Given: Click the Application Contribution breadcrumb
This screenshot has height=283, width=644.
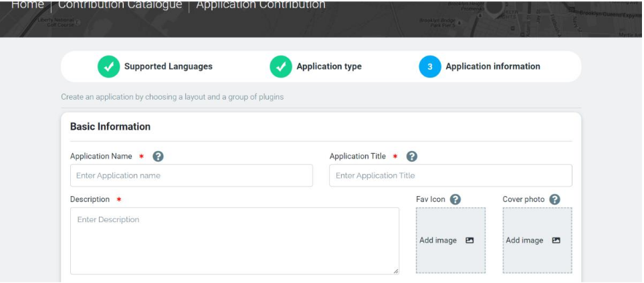Looking at the screenshot, I should tap(261, 5).
